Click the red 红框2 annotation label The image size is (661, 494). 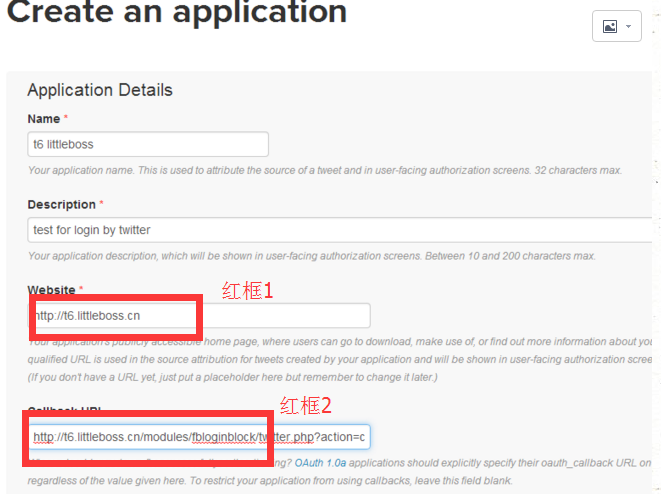(305, 406)
